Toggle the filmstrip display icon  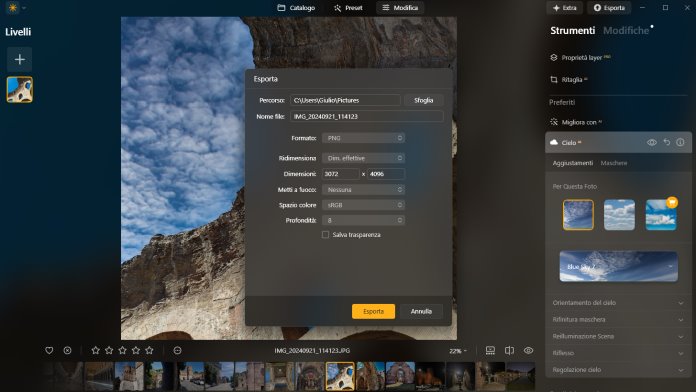pyautogui.click(x=490, y=351)
